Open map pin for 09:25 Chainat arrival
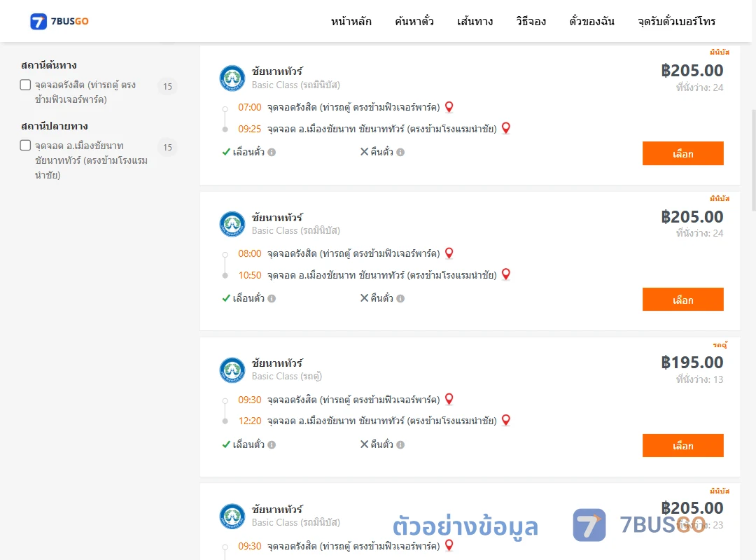The image size is (756, 560). click(x=506, y=128)
